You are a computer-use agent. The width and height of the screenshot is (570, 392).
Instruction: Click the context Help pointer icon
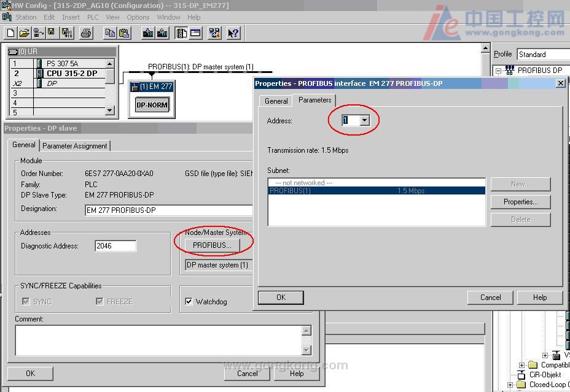[x=233, y=33]
